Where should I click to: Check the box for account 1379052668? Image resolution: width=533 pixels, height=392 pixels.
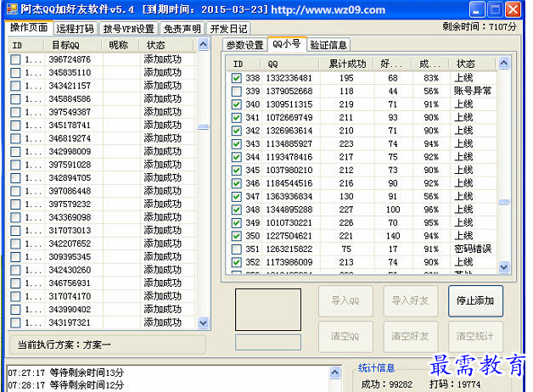coord(236,92)
